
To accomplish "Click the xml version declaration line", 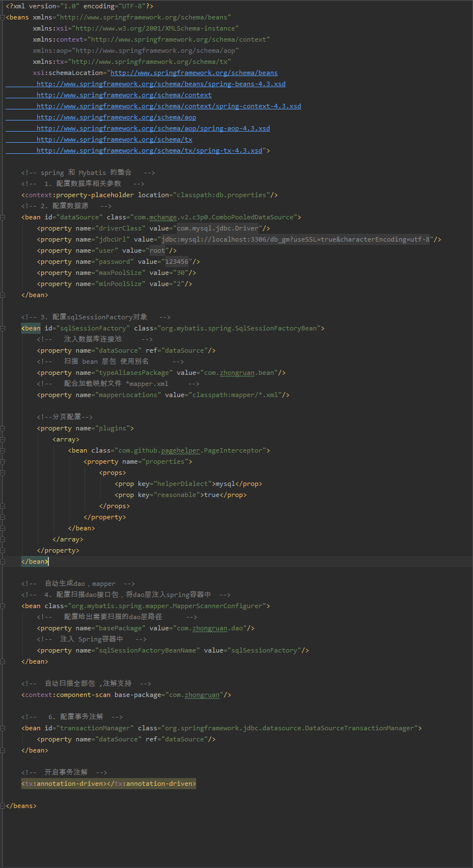I will coord(79,6).
